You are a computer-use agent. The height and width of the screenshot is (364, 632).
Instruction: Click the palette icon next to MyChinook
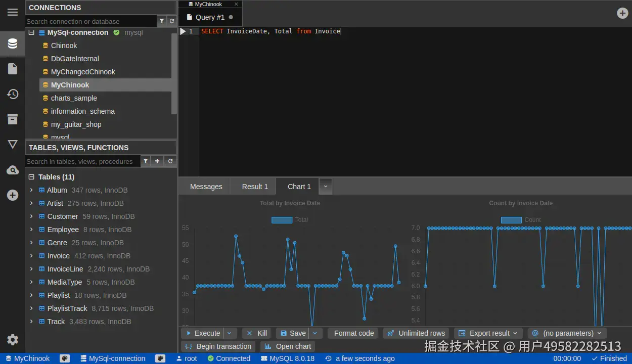tap(65, 358)
